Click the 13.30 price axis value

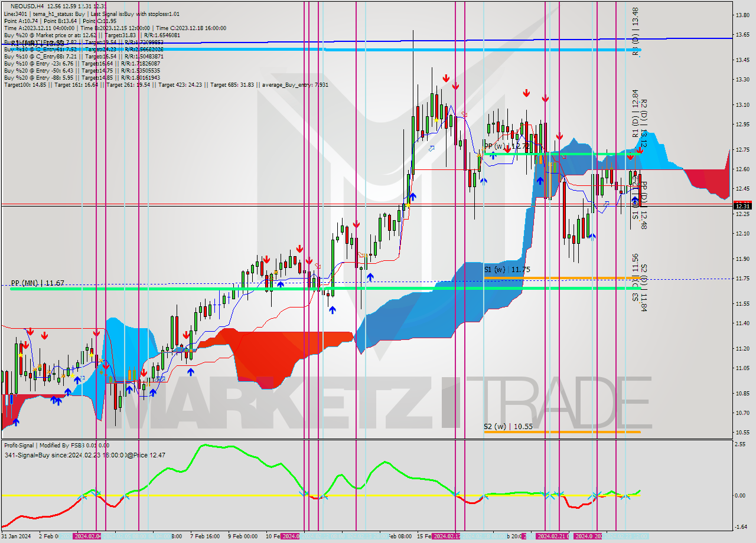point(742,80)
